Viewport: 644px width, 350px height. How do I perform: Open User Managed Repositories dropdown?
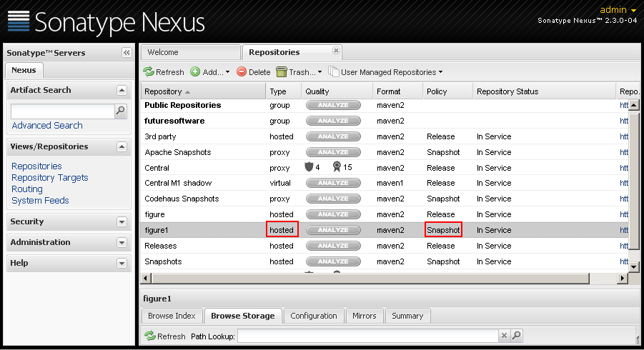(x=386, y=72)
